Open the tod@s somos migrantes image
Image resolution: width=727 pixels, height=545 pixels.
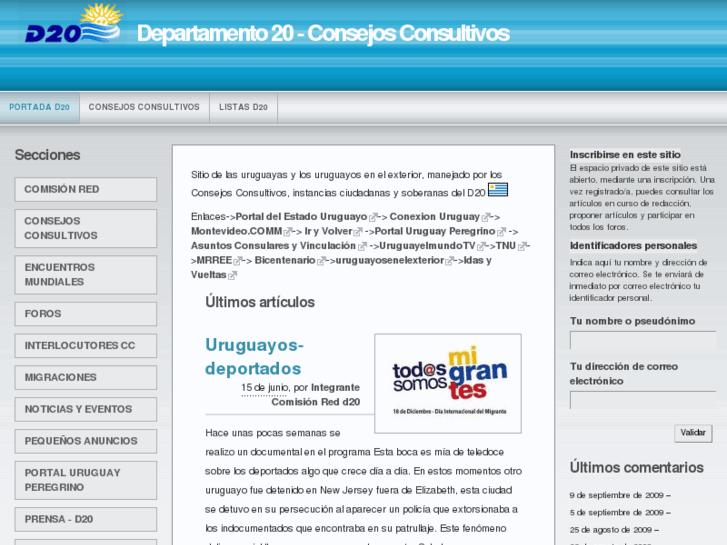point(448,383)
